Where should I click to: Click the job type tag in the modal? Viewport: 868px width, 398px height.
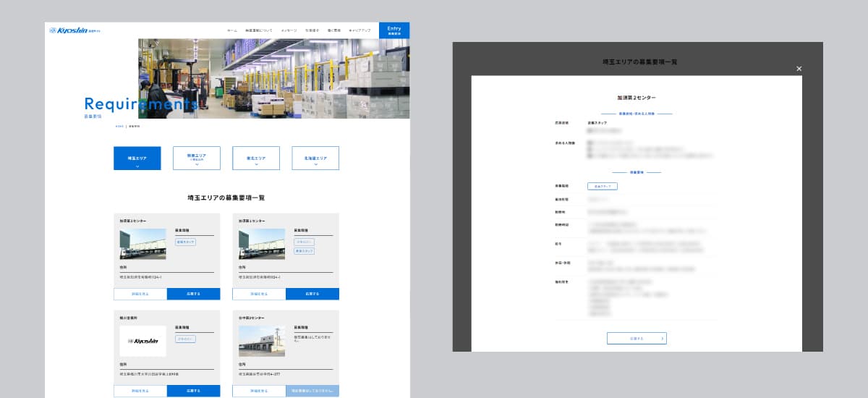click(x=602, y=186)
